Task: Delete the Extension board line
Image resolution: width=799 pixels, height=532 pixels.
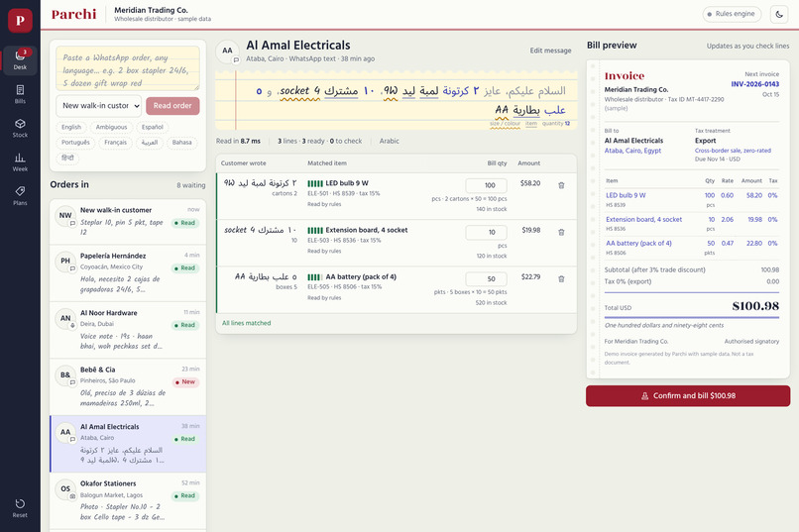Action: tap(561, 232)
